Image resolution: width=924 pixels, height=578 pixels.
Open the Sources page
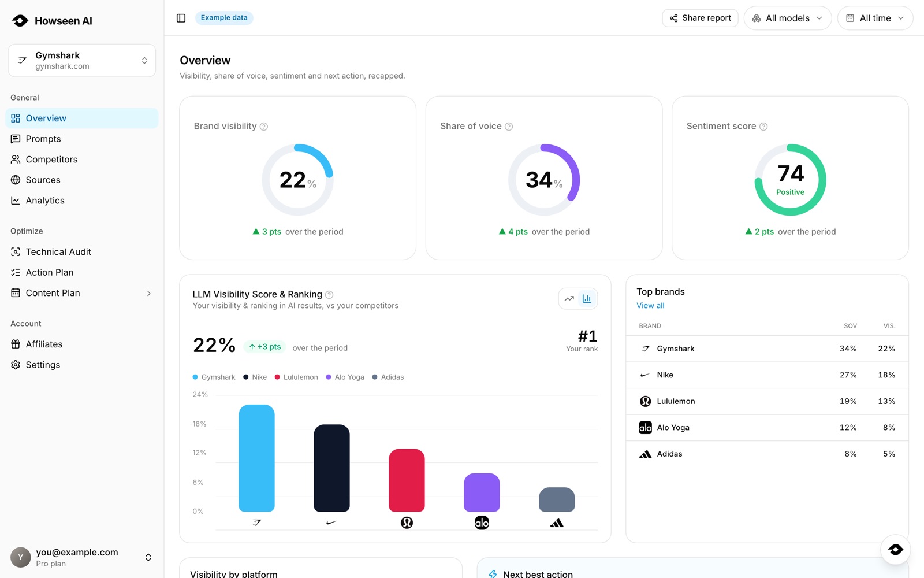(82, 180)
